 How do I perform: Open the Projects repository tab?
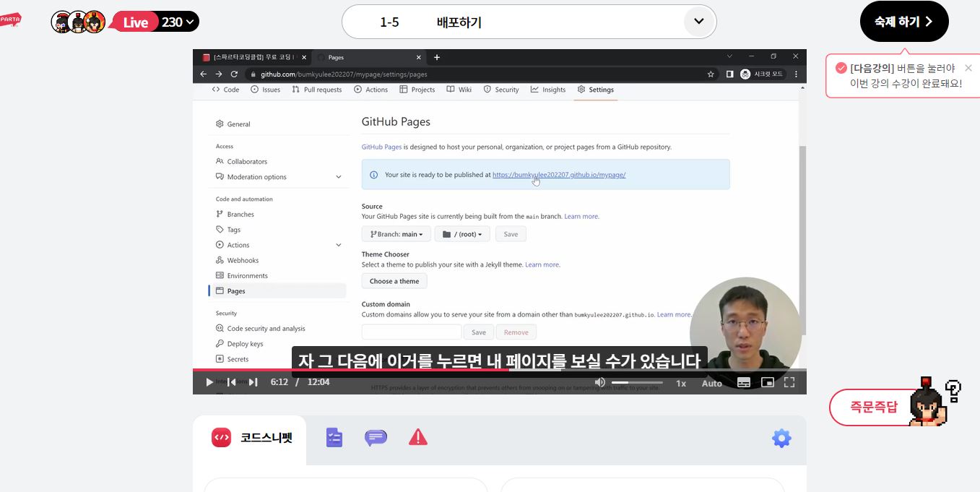tap(417, 90)
